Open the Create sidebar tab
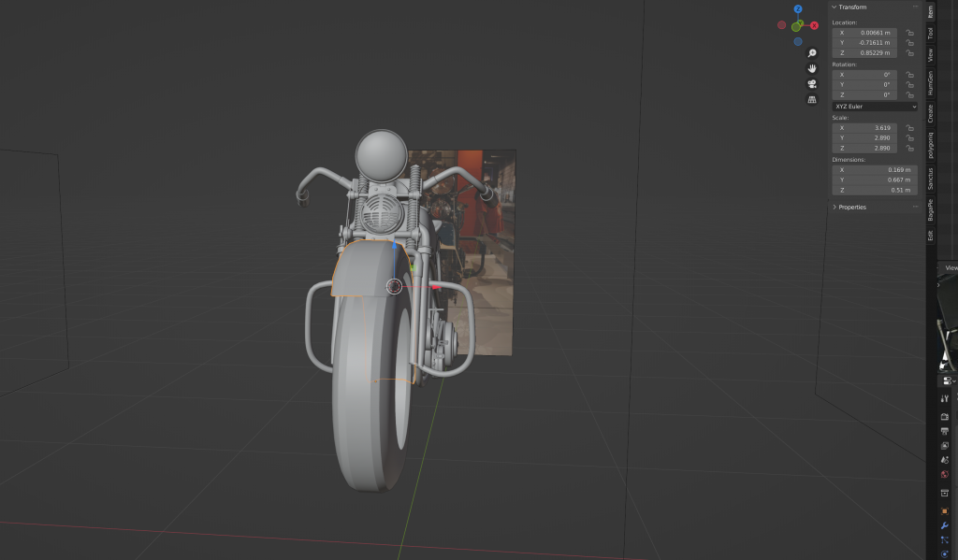This screenshot has height=560, width=958. tap(930, 113)
